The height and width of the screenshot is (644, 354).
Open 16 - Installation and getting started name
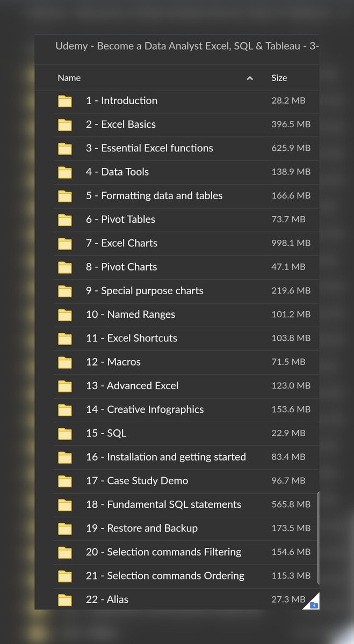(x=166, y=457)
